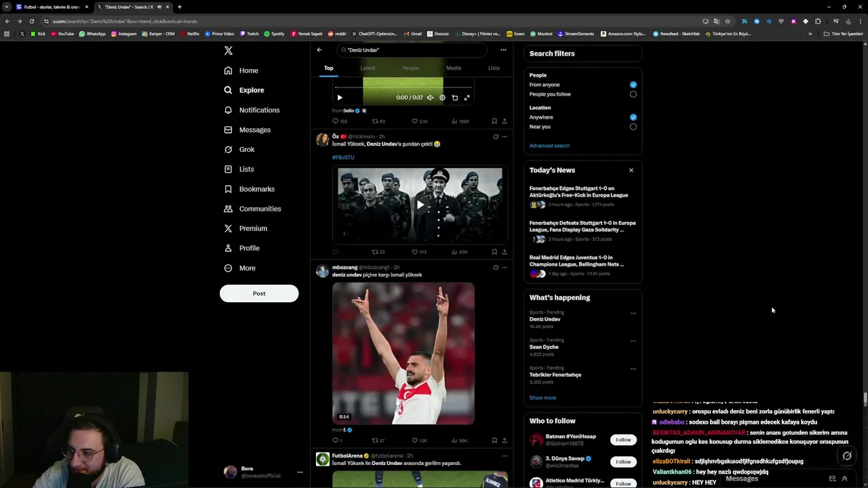Click Show more under What's happening
The width and height of the screenshot is (868, 488).
click(x=542, y=398)
